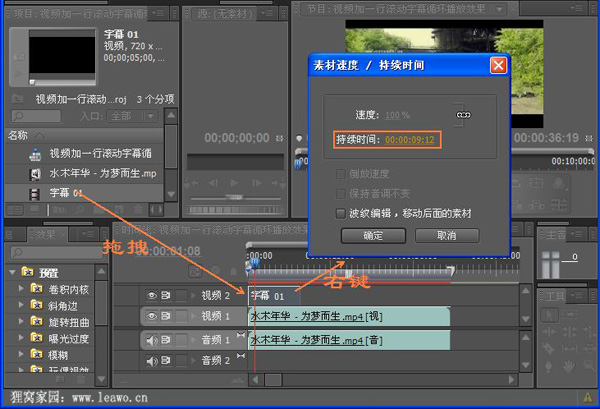This screenshot has height=409, width=600.
Task: Toggle sync lock on 视频 2 track
Action: [x=166, y=295]
